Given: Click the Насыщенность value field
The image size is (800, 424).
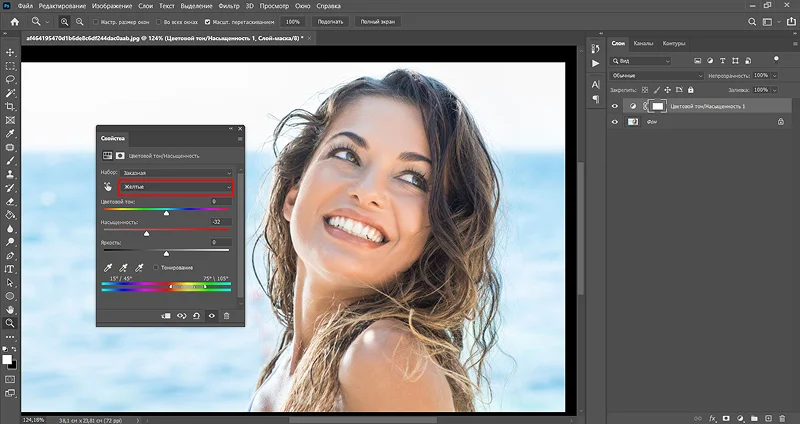Looking at the screenshot, I should click(221, 222).
